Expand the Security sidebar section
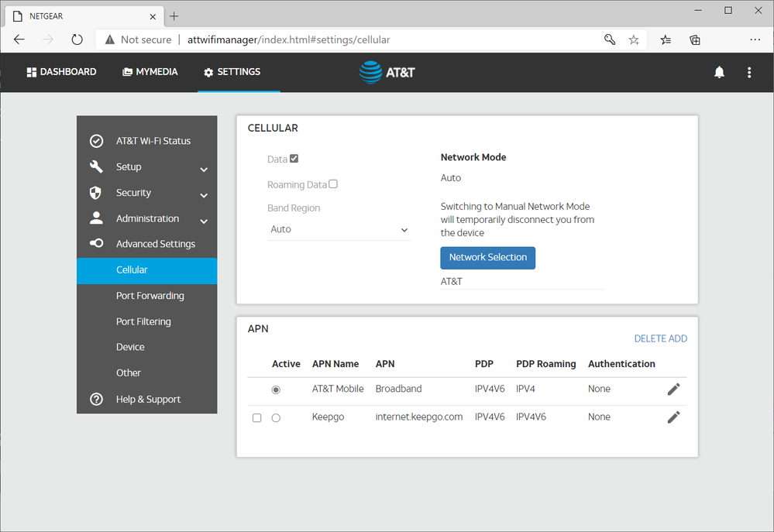 point(204,194)
